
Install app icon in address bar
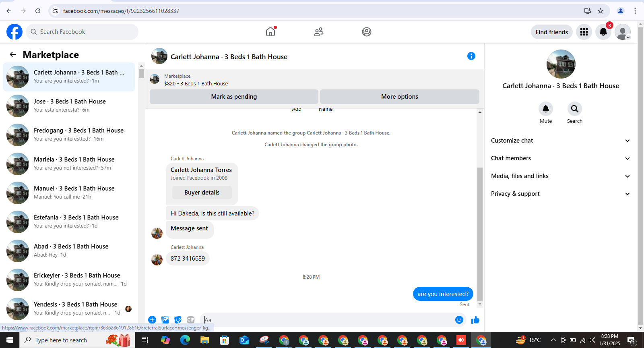pos(588,11)
